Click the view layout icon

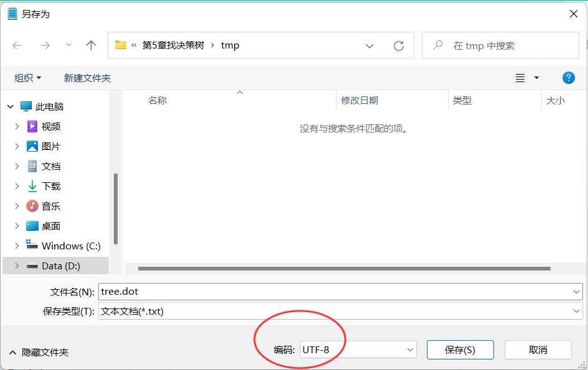520,78
